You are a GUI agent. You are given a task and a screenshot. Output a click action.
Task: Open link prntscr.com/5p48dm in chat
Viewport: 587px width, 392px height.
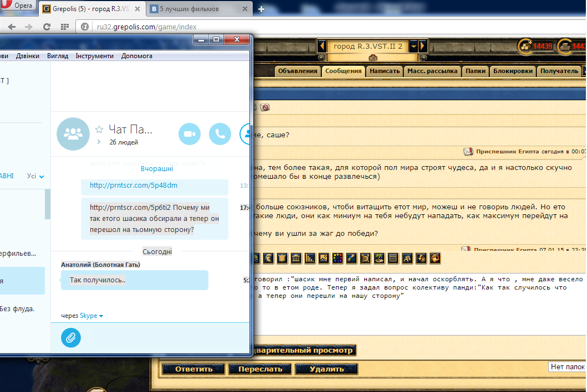(134, 185)
